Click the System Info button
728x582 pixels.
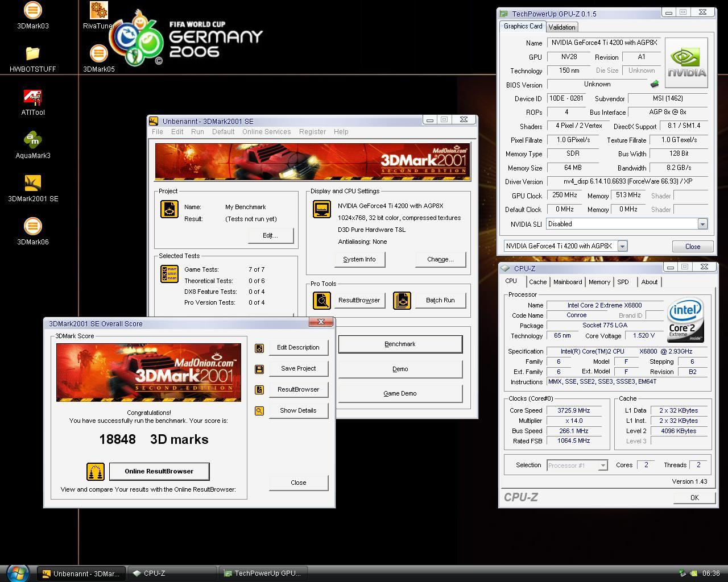pos(359,259)
